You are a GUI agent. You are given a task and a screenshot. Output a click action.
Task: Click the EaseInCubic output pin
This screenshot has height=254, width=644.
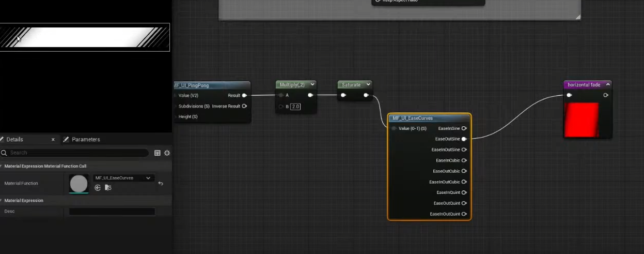(464, 160)
